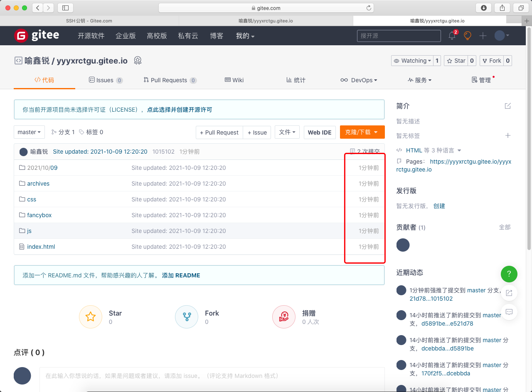The width and height of the screenshot is (532, 392).
Task: Open the user avatar menu in header
Action: 502,36
